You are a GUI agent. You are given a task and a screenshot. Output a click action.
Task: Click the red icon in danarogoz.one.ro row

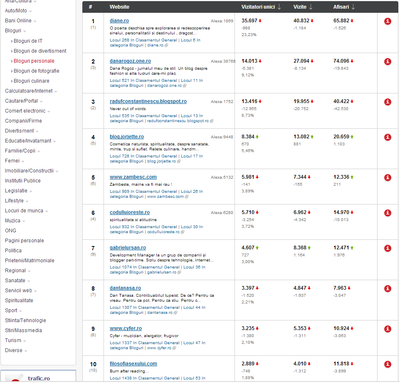tap(387, 62)
